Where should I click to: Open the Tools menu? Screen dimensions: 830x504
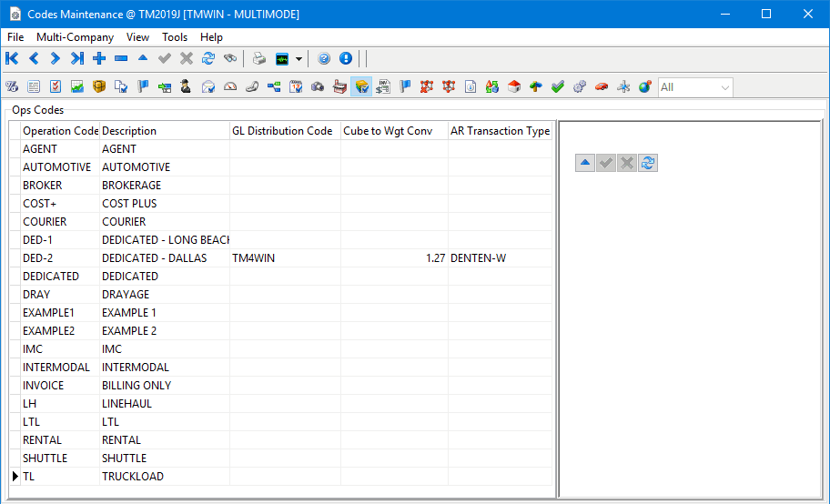(175, 37)
